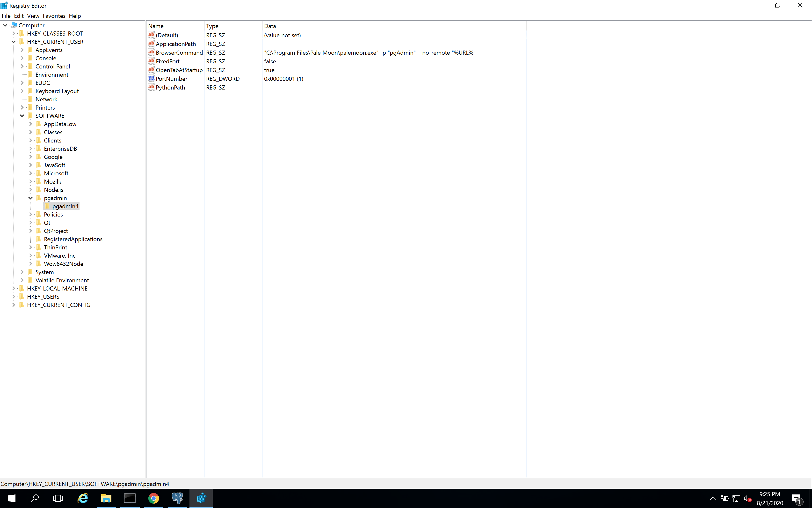Show hidden system tray icons
Viewport: 812px width, 508px height.
click(x=713, y=499)
